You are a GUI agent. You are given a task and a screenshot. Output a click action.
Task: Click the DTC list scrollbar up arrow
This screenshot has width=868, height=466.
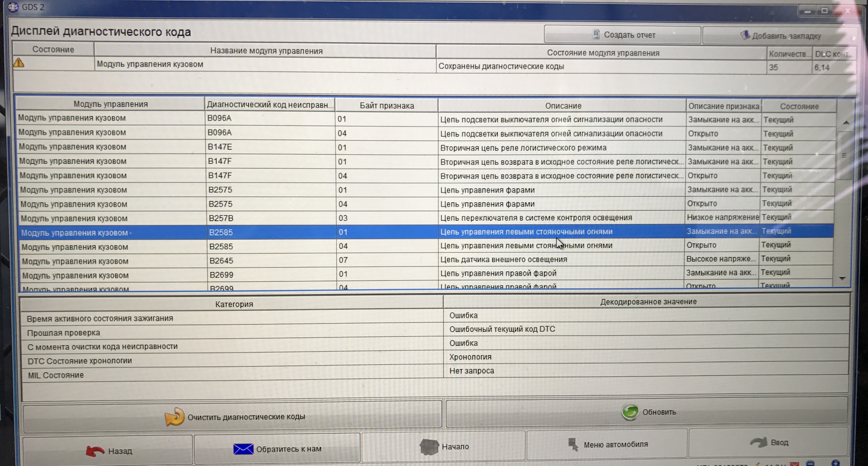coord(846,122)
